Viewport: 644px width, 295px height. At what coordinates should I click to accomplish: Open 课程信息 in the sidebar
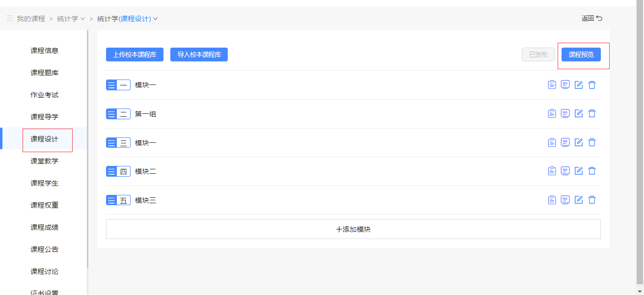tap(44, 51)
